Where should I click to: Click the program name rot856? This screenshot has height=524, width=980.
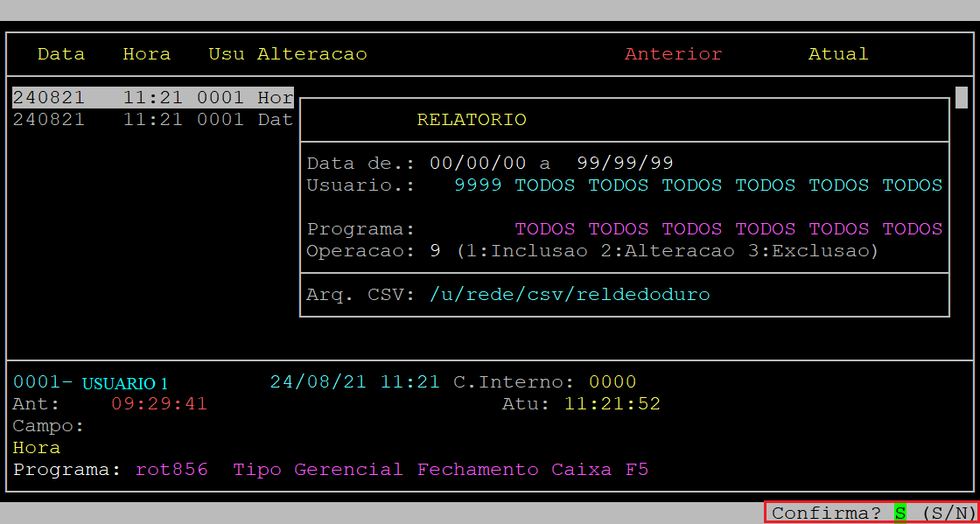[171, 470]
